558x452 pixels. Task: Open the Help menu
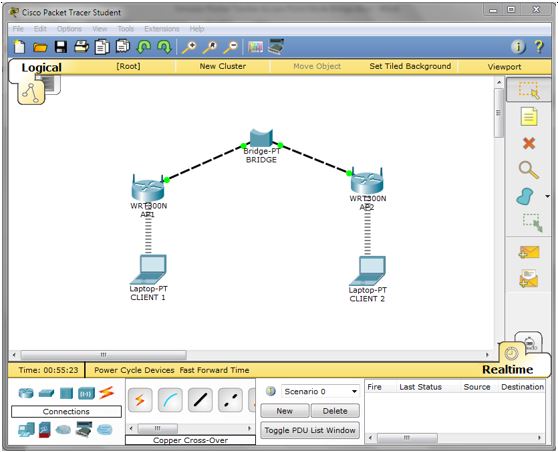[197, 29]
